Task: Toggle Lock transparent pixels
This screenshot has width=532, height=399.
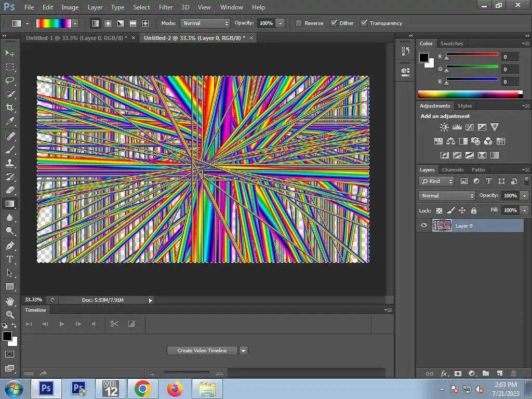Action: [x=439, y=210]
